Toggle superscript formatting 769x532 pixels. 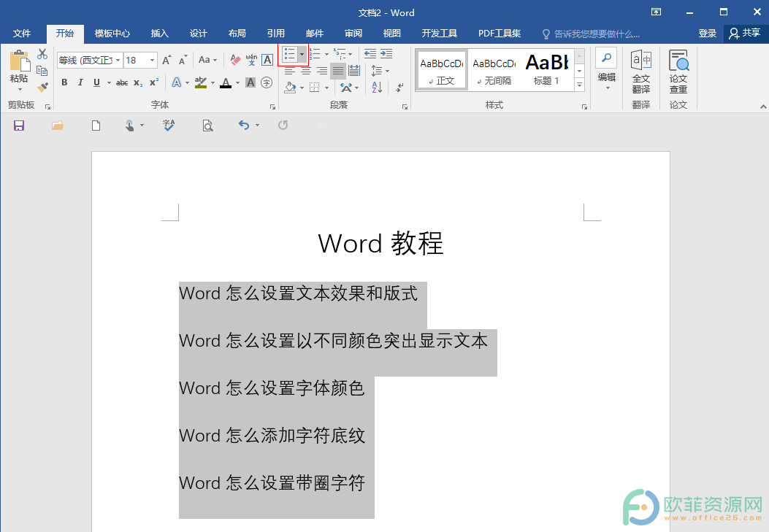point(154,82)
